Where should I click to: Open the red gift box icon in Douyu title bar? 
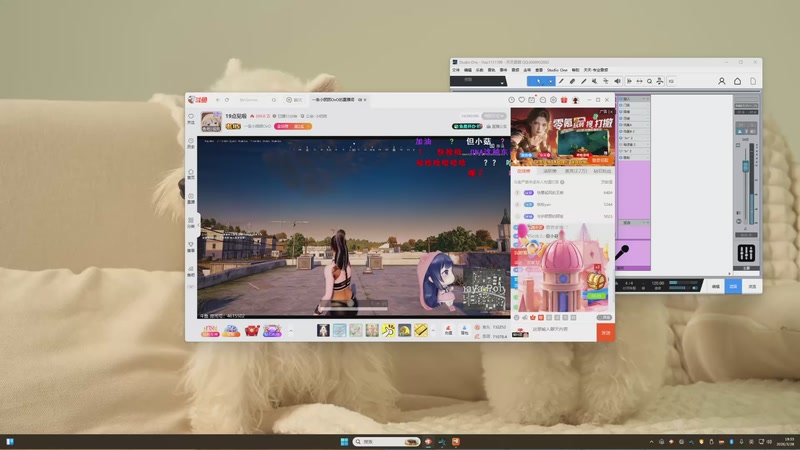(x=564, y=100)
